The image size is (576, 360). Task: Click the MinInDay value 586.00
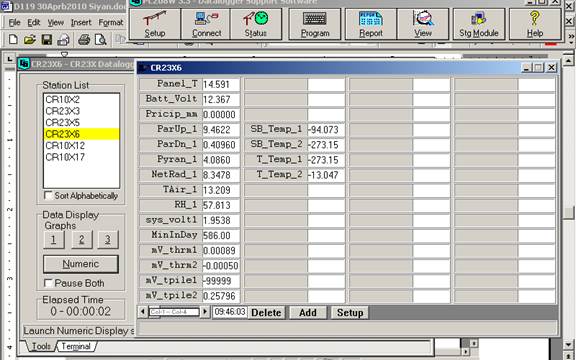[x=221, y=235]
